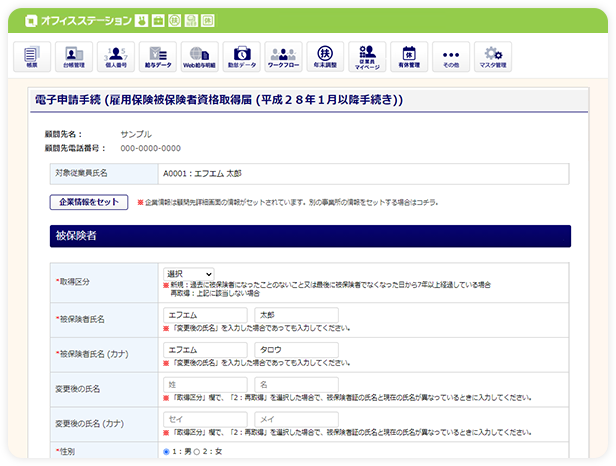
Task: Click the 休 icon in green header
Action: tap(208, 20)
